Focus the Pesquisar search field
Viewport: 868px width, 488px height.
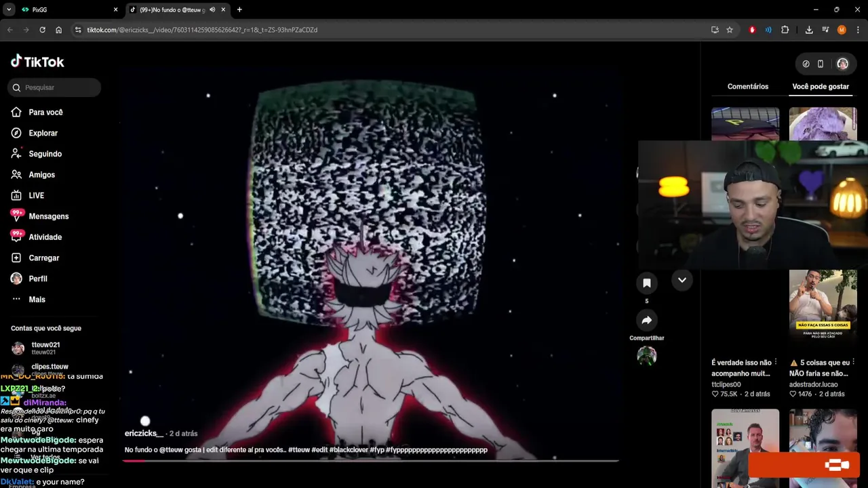coord(56,87)
